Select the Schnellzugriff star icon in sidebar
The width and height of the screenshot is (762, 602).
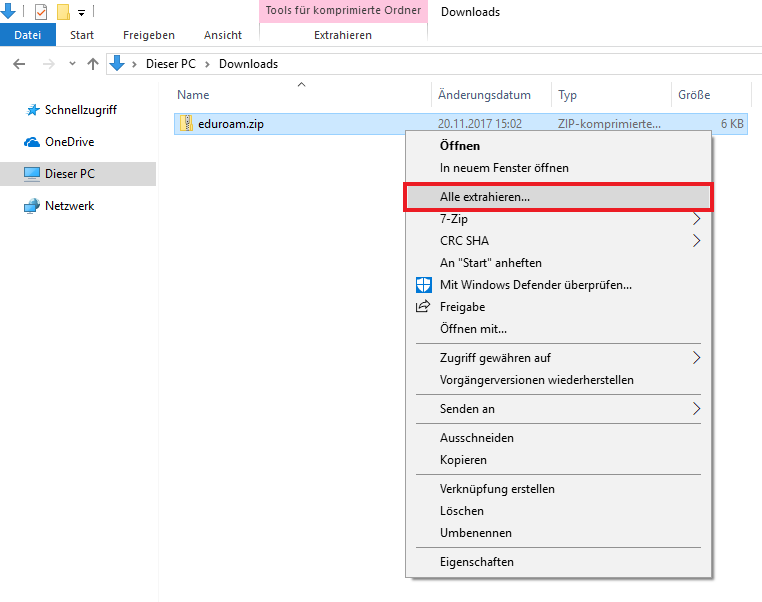click(x=33, y=110)
